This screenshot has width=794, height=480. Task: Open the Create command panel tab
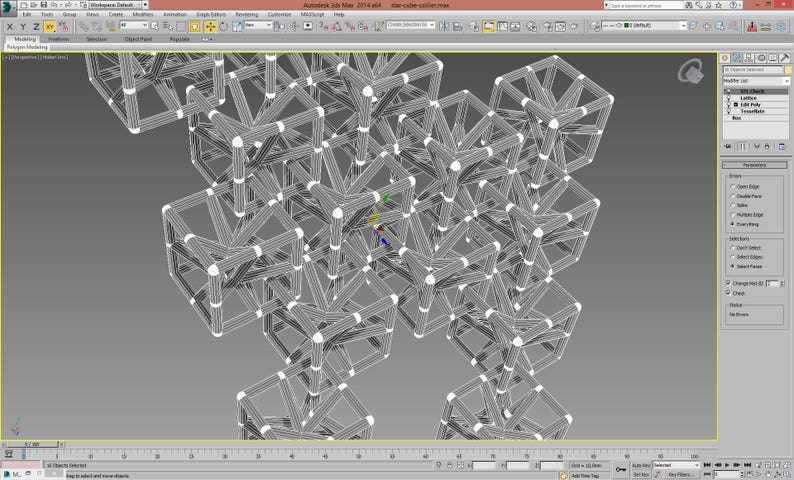725,58
